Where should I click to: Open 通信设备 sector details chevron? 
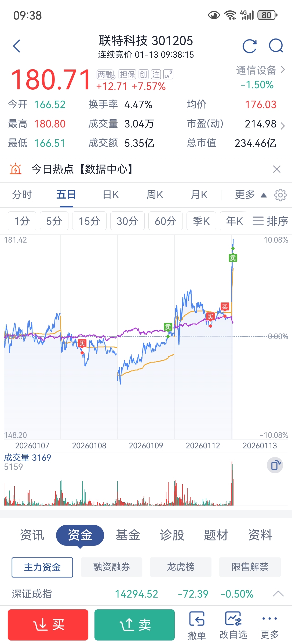click(283, 70)
